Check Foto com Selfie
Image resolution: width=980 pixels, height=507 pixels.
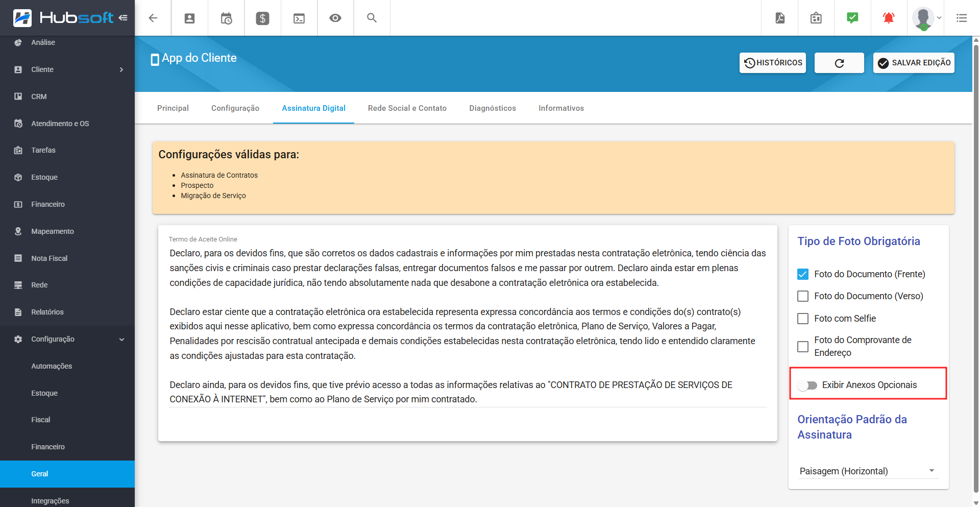click(x=803, y=319)
